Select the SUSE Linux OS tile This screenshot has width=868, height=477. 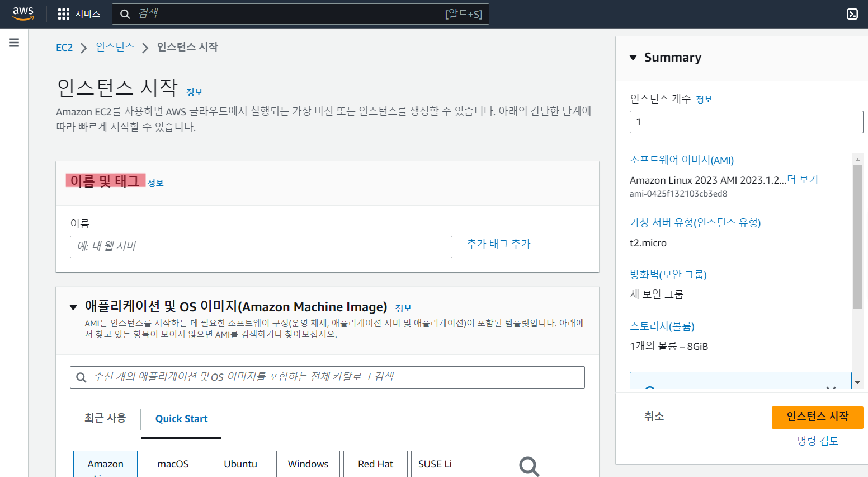pos(432,464)
